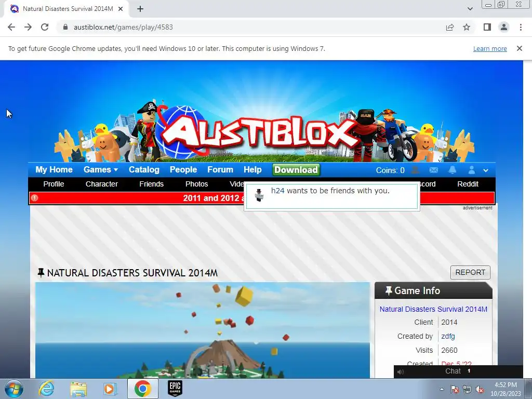Click the pin icon next to game title
The width and height of the screenshot is (532, 399).
pyautogui.click(x=41, y=273)
